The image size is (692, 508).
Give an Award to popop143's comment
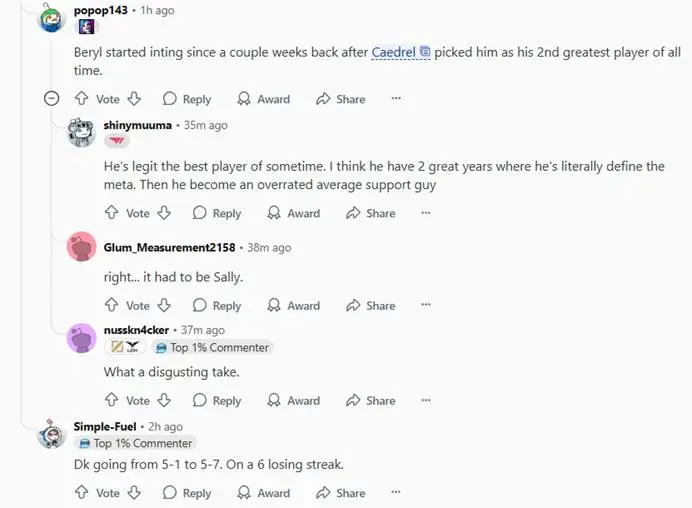(x=263, y=99)
